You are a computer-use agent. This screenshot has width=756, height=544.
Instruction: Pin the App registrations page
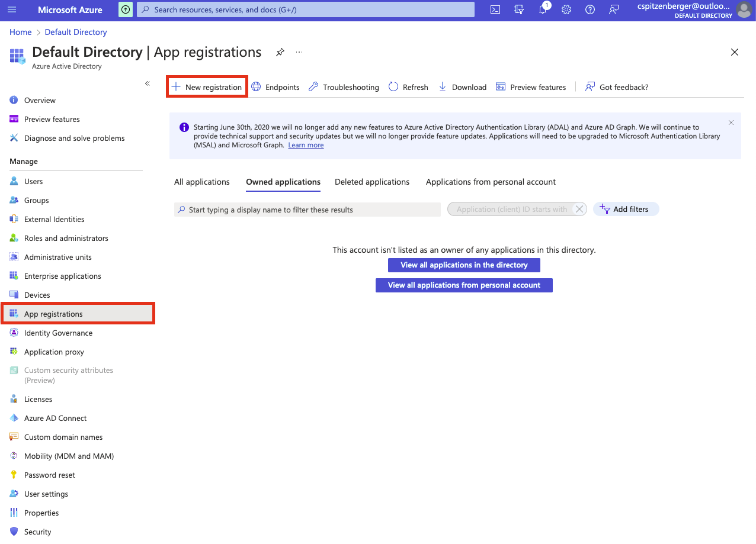[x=280, y=52]
